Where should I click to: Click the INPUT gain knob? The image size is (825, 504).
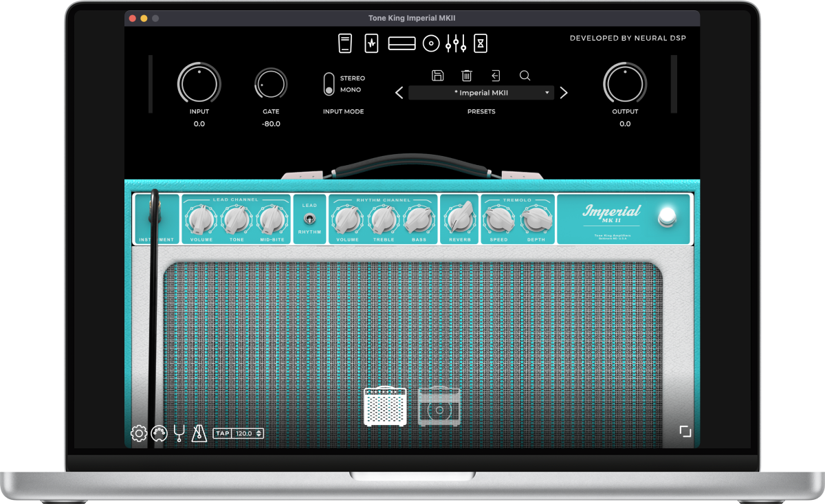[x=199, y=84]
